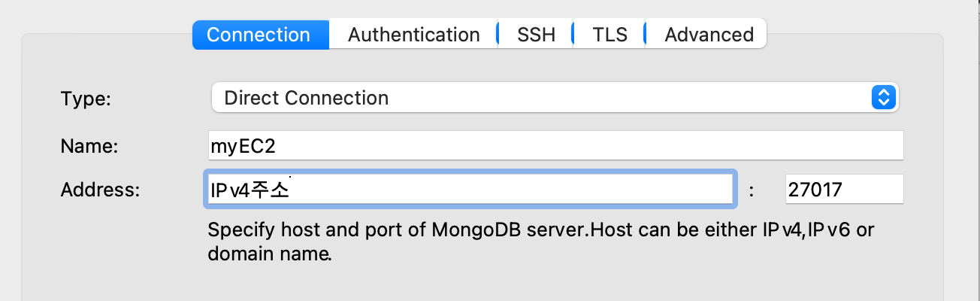This screenshot has height=301, width=980.
Task: Click the blue marker left of SSH tab
Action: click(x=498, y=35)
